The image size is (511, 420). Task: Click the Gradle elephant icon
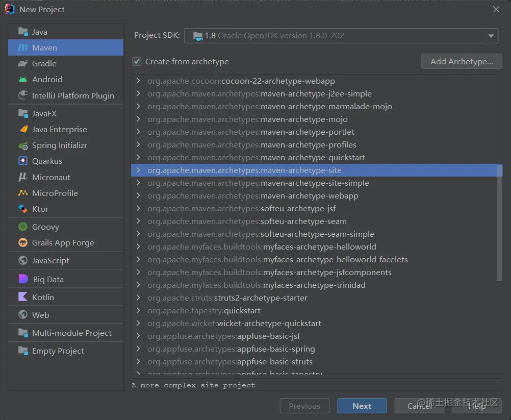click(x=23, y=63)
